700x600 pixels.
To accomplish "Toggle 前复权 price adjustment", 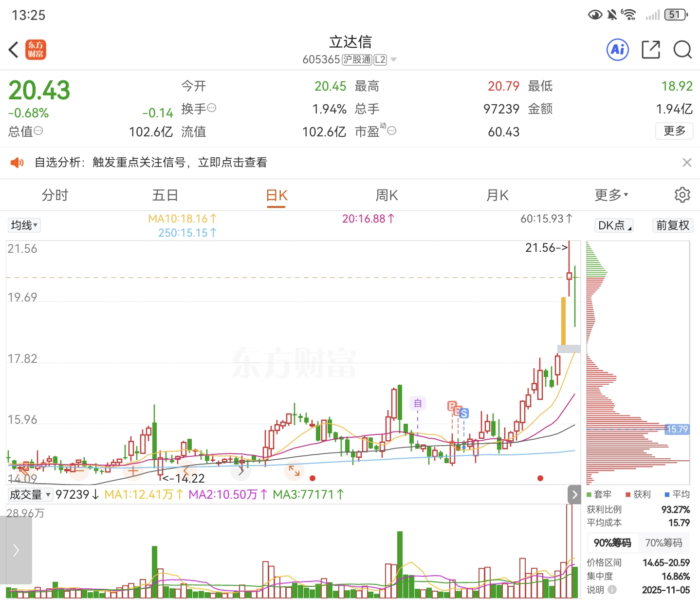I will (673, 225).
